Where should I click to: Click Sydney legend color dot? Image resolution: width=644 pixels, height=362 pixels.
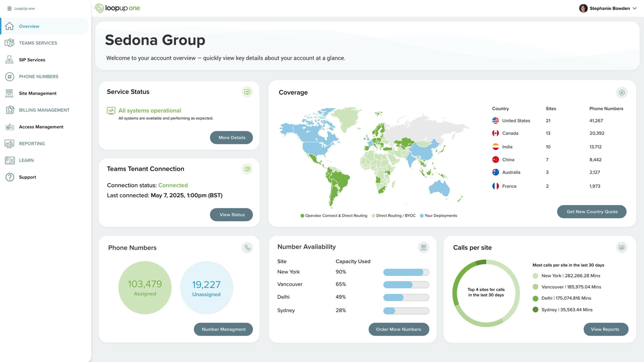click(536, 310)
